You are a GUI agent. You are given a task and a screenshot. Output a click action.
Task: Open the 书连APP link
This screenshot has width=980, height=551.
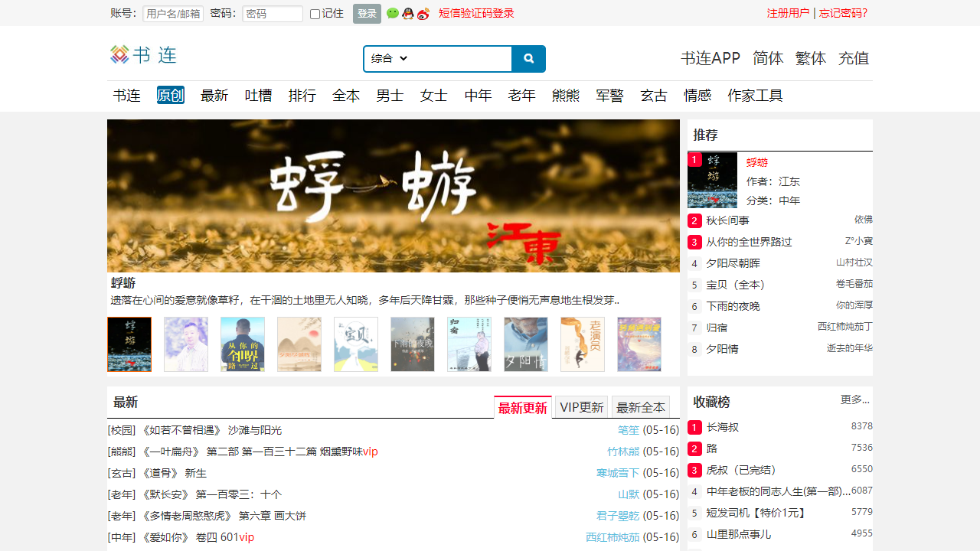click(710, 58)
